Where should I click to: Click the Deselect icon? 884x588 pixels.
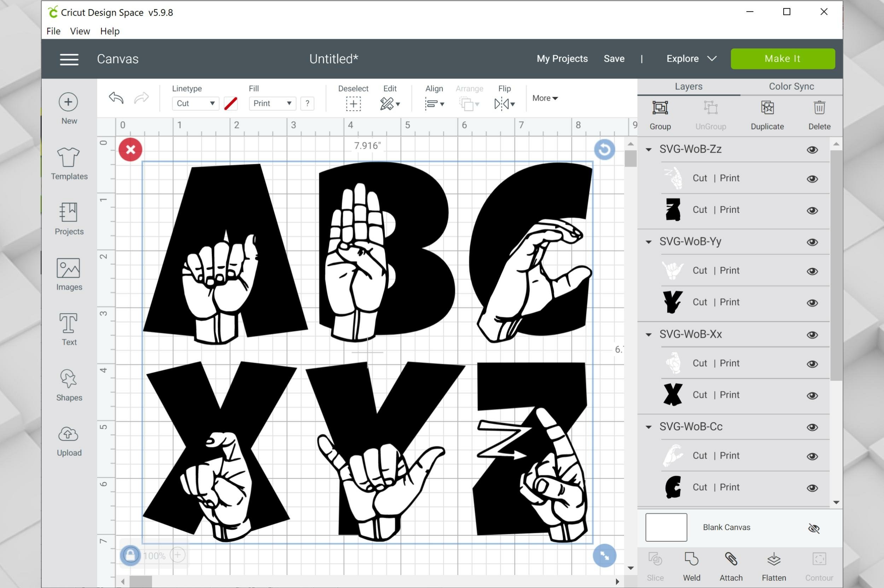click(x=353, y=104)
